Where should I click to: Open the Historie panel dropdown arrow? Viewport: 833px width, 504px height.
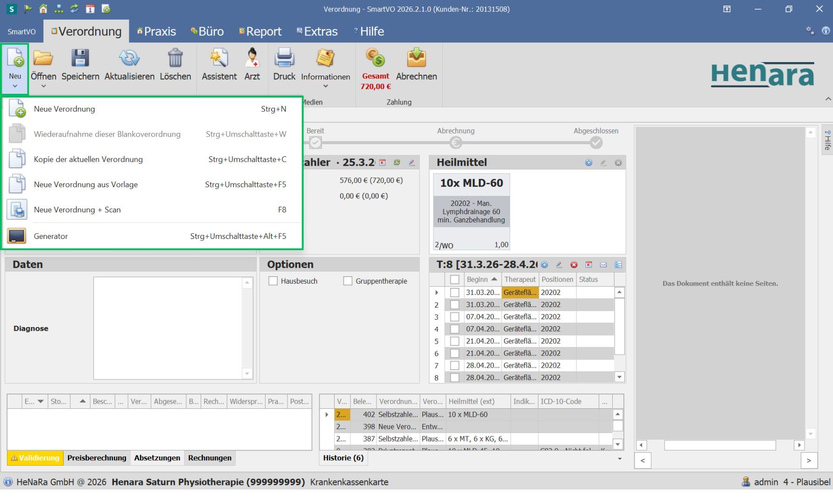point(620,459)
